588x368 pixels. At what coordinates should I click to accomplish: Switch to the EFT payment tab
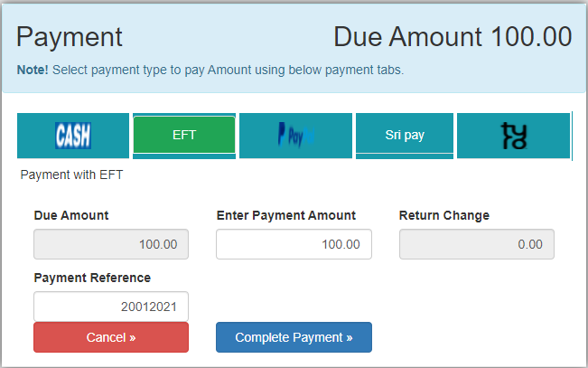184,135
